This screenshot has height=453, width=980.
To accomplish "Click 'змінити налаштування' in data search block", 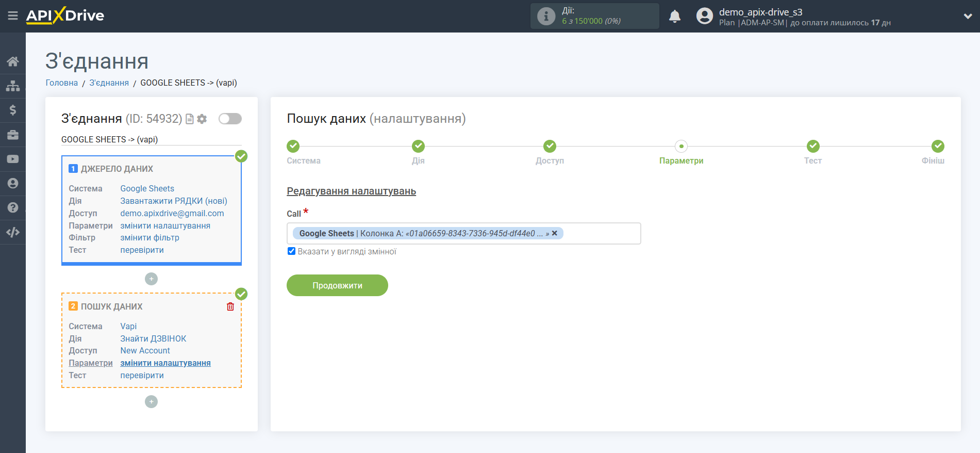I will 165,363.
